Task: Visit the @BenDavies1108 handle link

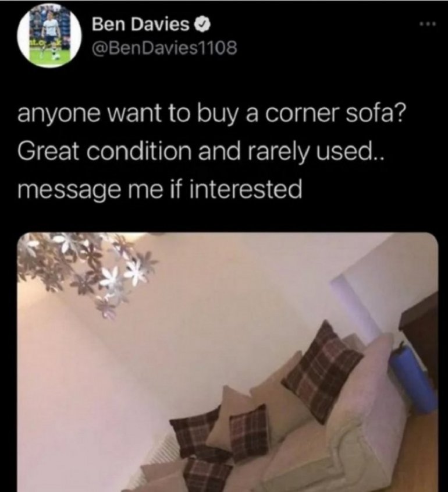Action: click(x=164, y=48)
